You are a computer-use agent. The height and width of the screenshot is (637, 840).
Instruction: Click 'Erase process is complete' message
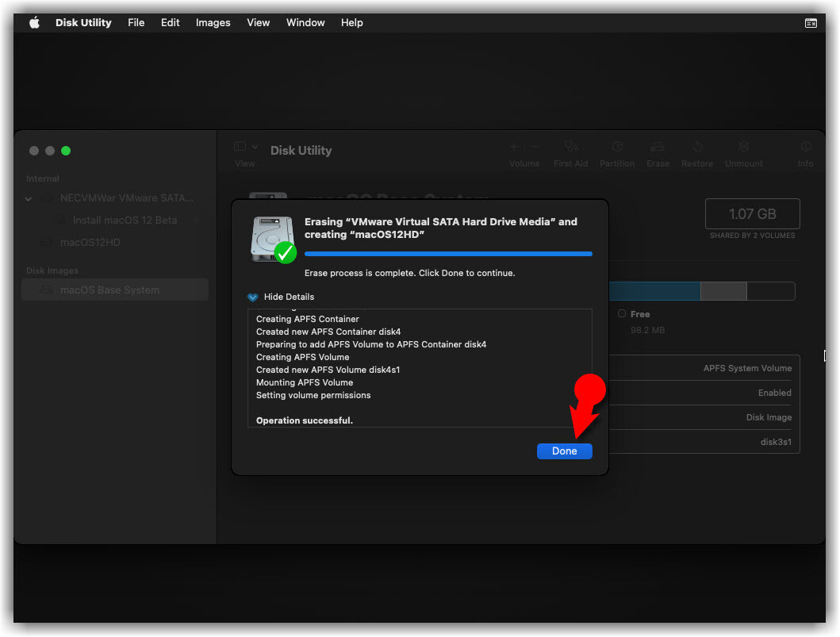click(410, 273)
